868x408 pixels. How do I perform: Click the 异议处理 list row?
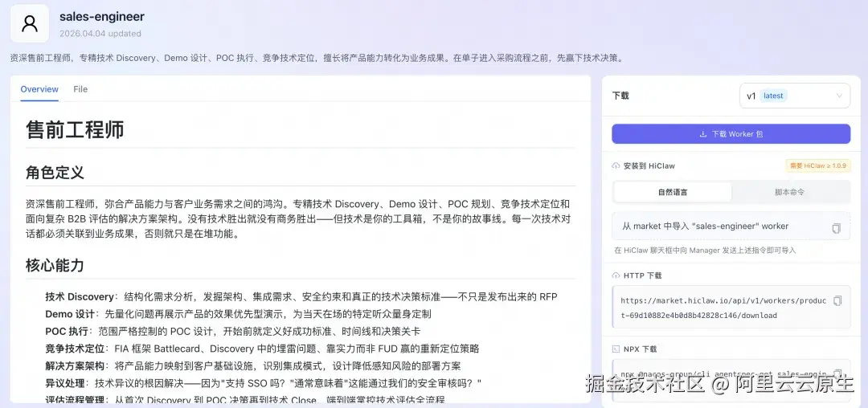pos(264,383)
